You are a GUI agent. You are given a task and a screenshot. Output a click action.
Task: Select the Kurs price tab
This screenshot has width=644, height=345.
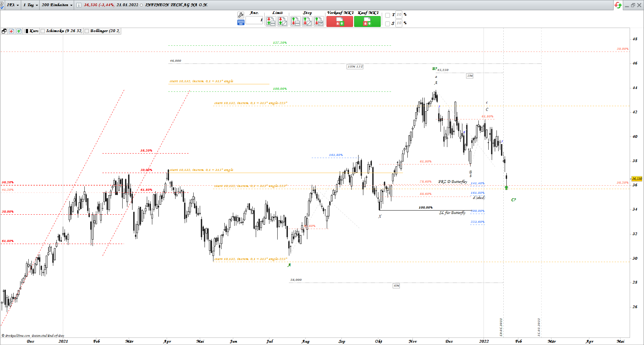tap(32, 31)
